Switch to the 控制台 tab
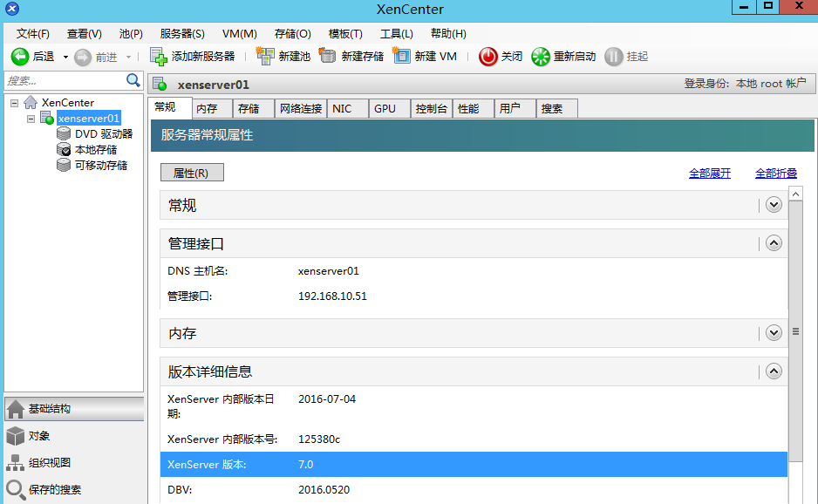Screen dimensions: 818x504 pyautogui.click(x=432, y=108)
